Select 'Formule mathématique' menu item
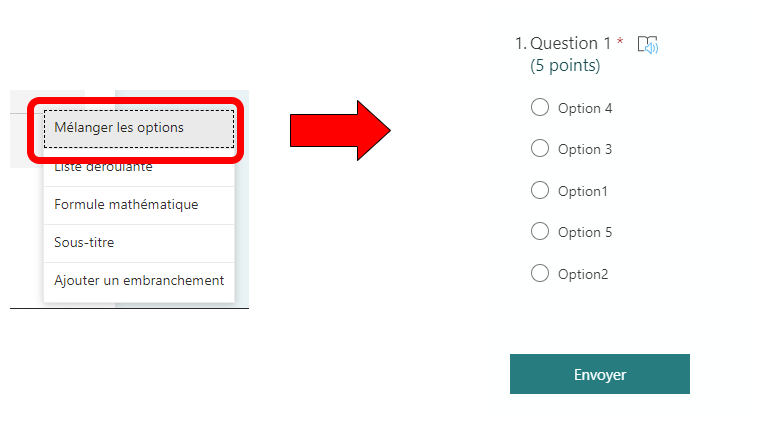 [126, 205]
